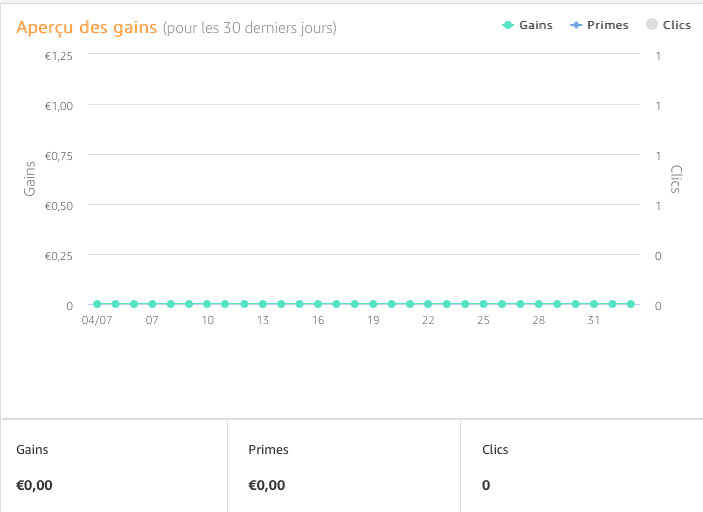Click the Clics 0 summary panel
703x512 pixels.
pyautogui.click(x=582, y=466)
